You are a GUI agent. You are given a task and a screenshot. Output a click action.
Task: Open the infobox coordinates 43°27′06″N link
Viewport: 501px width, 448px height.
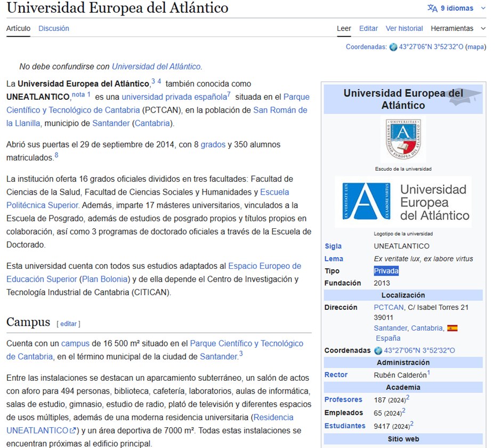419,350
